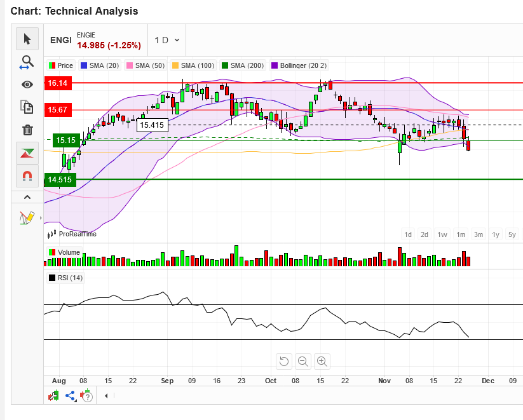Select the 3m range button
The image size is (523, 420).
pyautogui.click(x=479, y=234)
